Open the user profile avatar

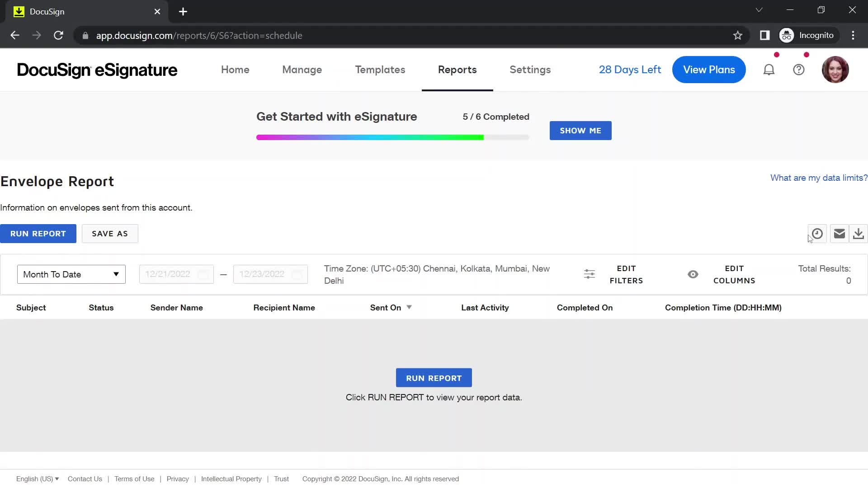tap(835, 70)
